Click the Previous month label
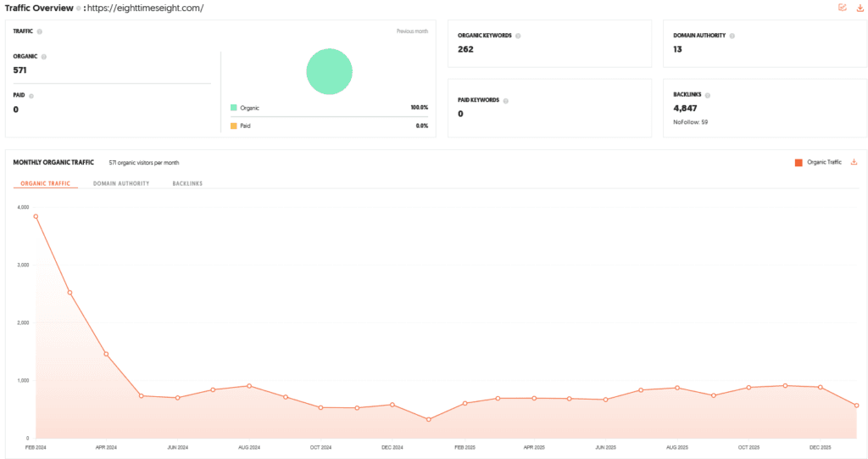 (413, 31)
